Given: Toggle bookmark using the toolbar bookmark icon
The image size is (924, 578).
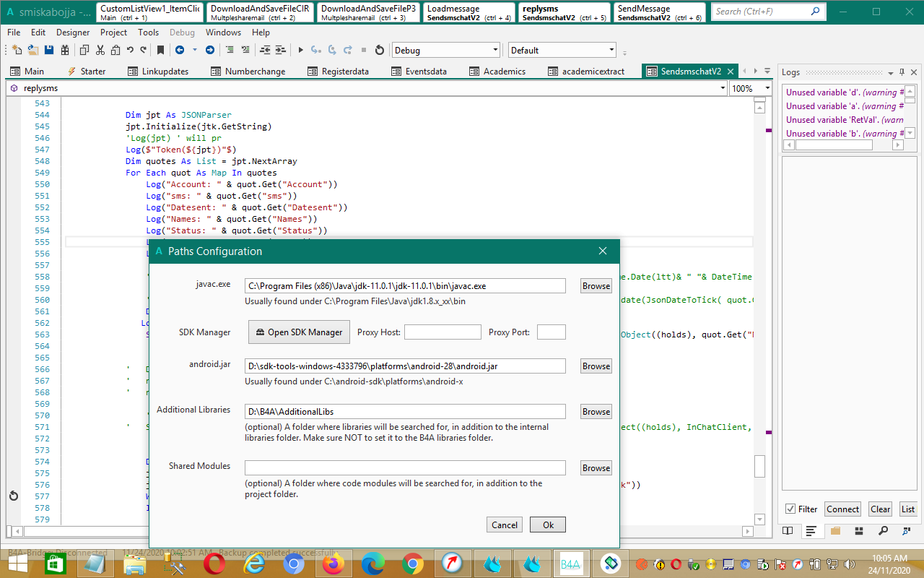Looking at the screenshot, I should pos(160,50).
